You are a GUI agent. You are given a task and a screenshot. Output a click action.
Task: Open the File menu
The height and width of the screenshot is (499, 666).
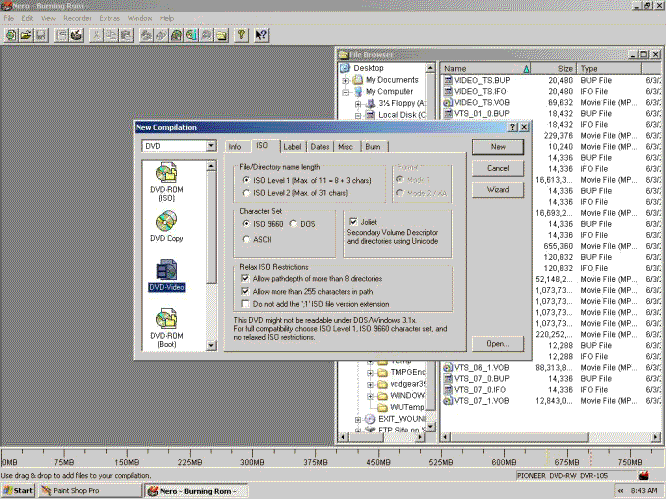tap(8, 18)
